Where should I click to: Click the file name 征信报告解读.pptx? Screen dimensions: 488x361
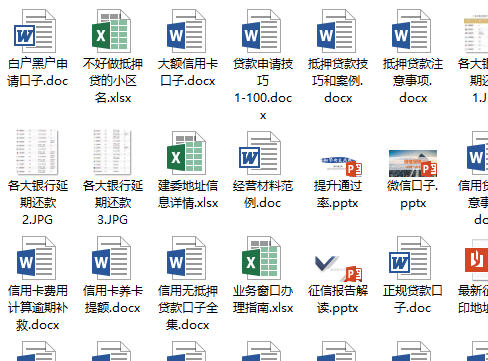pyautogui.click(x=338, y=299)
